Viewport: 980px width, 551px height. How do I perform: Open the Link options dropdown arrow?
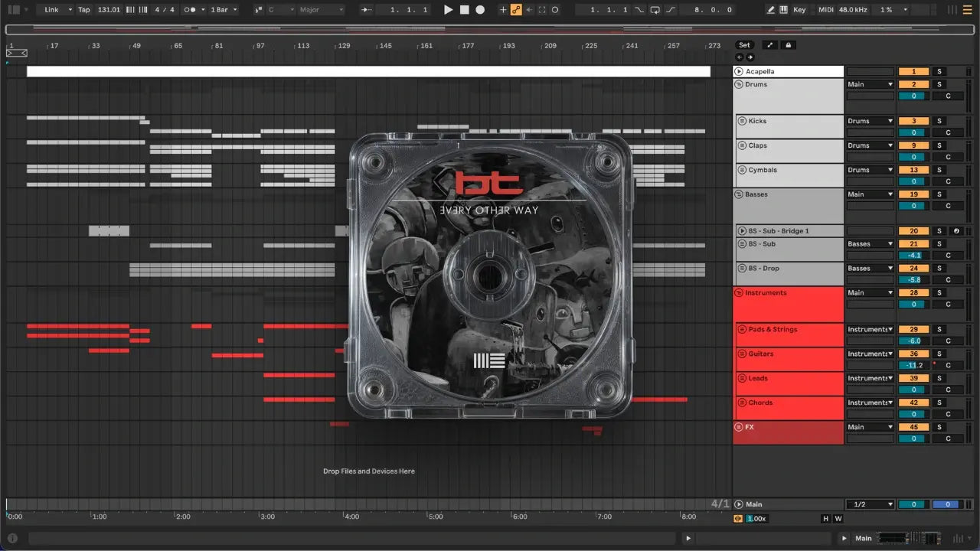click(x=70, y=10)
